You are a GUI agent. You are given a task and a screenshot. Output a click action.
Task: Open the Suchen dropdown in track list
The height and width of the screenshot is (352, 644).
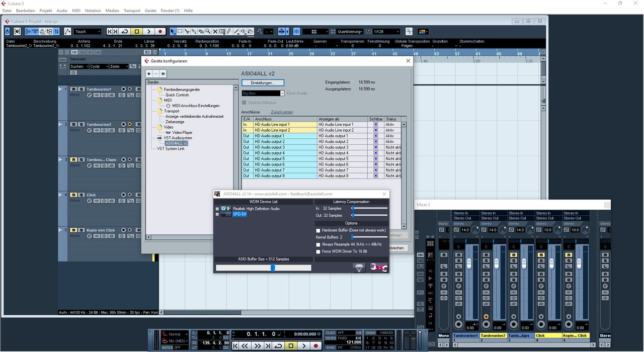[79, 66]
